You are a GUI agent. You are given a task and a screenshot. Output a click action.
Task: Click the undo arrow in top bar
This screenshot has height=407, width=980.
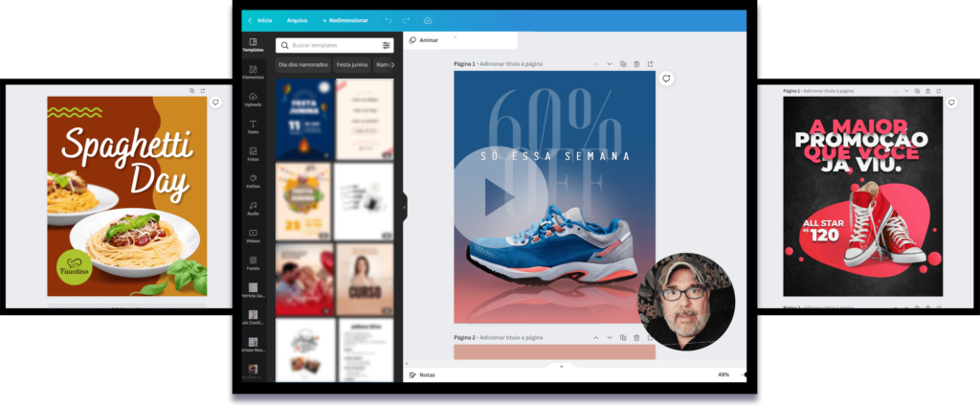[x=389, y=20]
